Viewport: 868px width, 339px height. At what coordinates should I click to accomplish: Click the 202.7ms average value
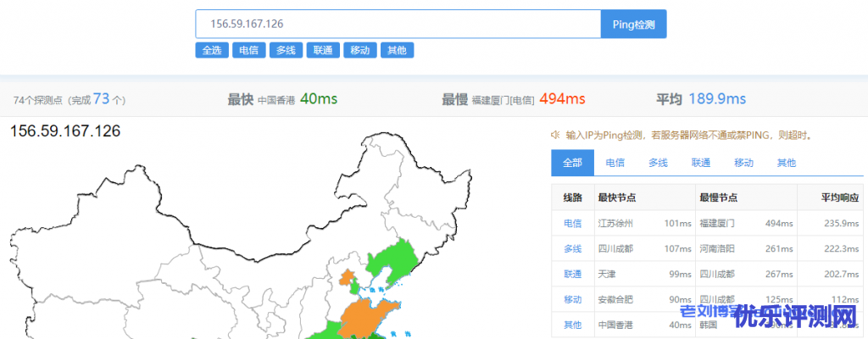(843, 275)
